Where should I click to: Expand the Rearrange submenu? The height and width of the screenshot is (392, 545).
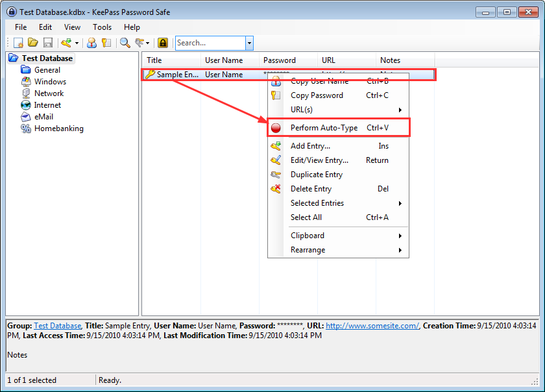click(338, 250)
